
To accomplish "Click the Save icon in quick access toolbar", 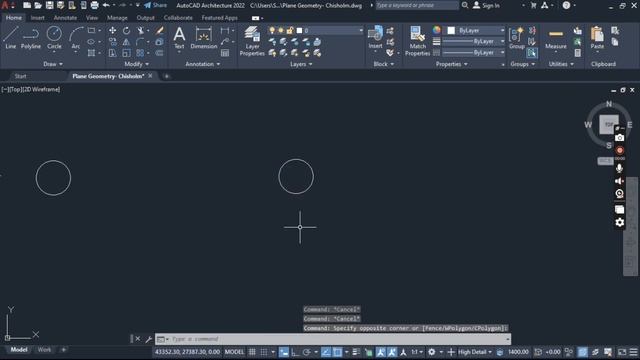I will (49, 5).
